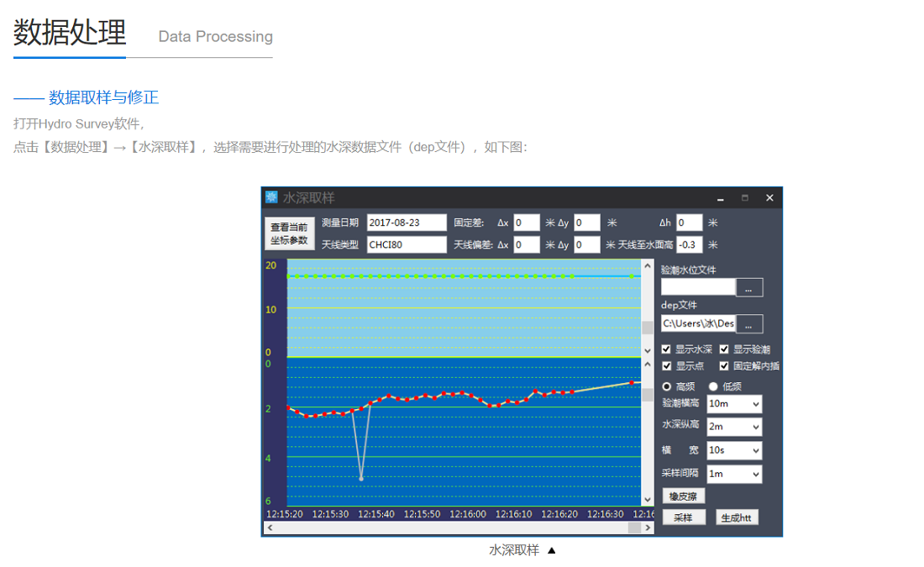
Task: Click the horizontal scrollbar right arrow
Action: [648, 528]
